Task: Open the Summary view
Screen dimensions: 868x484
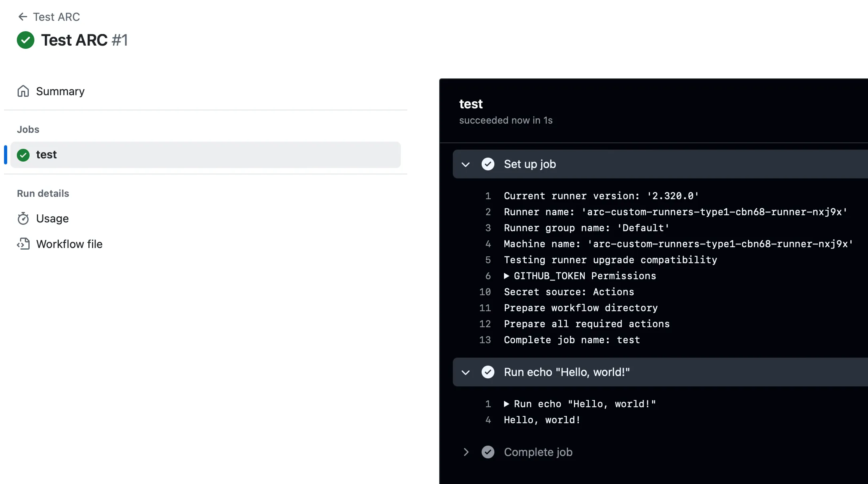Action: point(60,91)
